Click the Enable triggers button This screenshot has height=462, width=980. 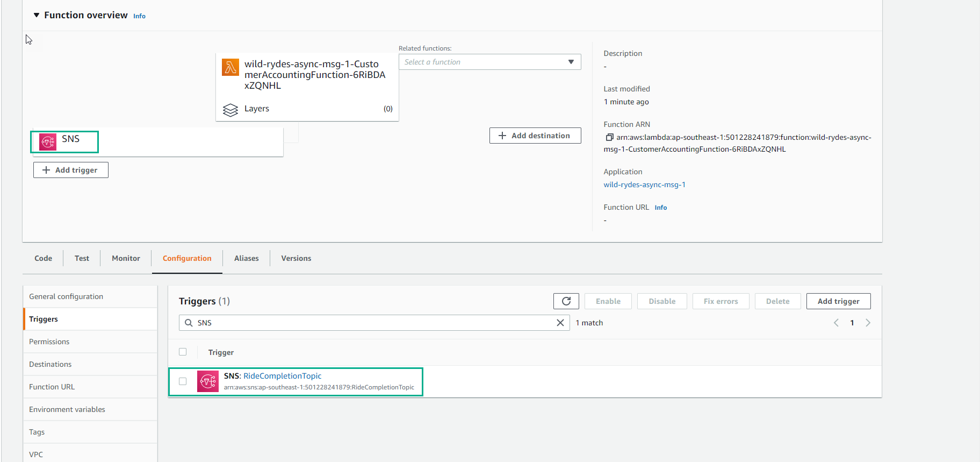pyautogui.click(x=608, y=301)
